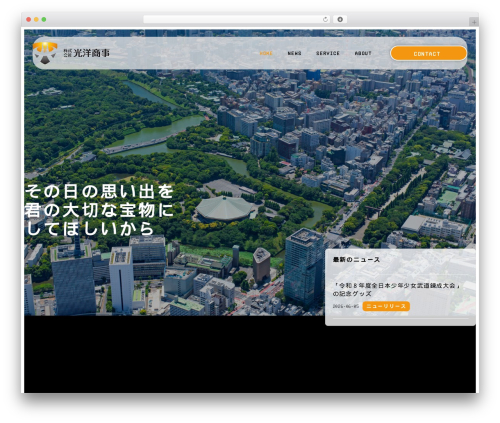The image size is (500, 423).
Task: Click the browser address bar
Action: [236, 19]
